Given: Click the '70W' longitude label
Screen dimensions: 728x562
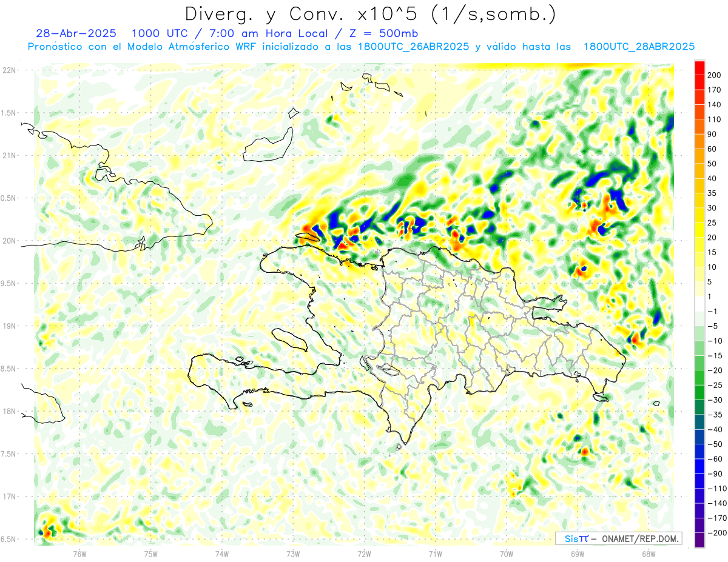Looking at the screenshot, I should click(507, 554).
